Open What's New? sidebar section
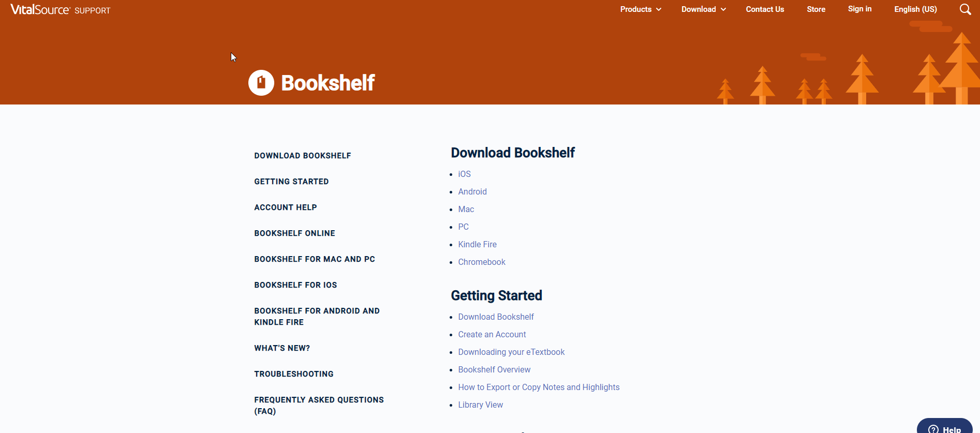 point(282,348)
